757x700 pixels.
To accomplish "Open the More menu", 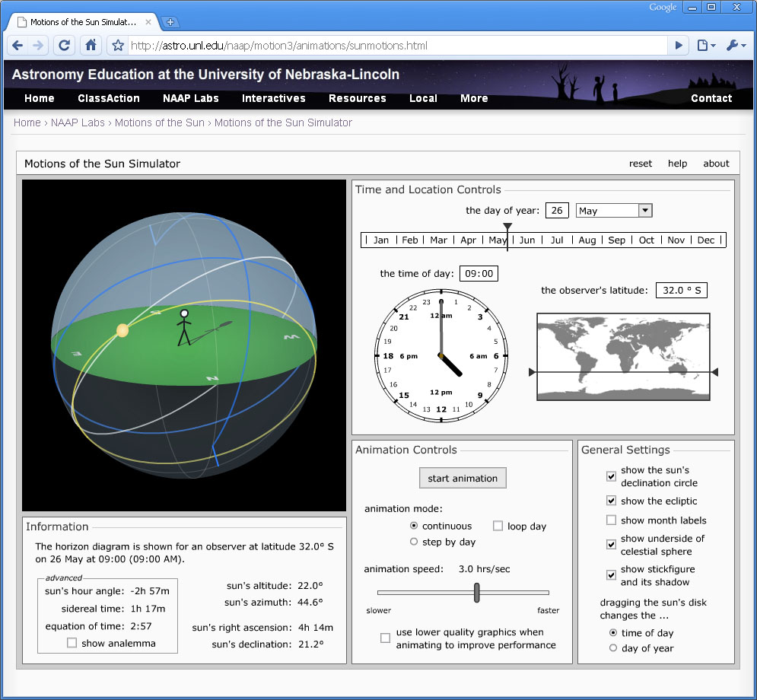I will (x=474, y=98).
